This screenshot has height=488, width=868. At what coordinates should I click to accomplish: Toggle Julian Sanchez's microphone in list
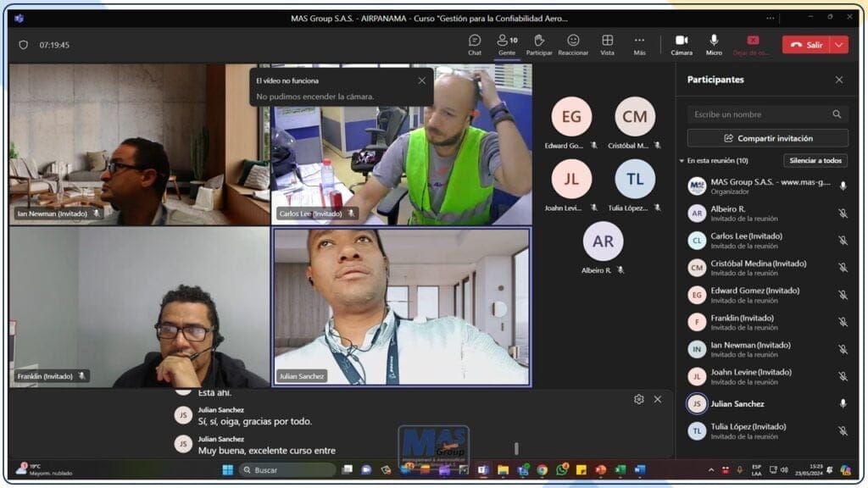tap(843, 404)
